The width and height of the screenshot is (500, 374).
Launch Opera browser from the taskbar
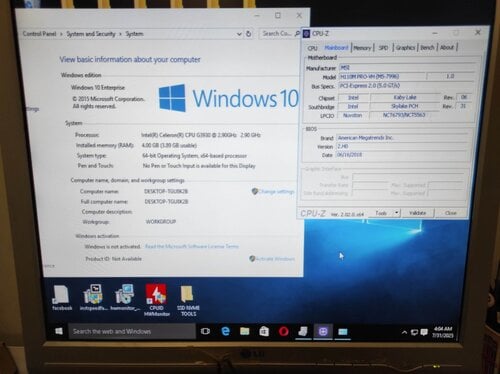(x=284, y=332)
